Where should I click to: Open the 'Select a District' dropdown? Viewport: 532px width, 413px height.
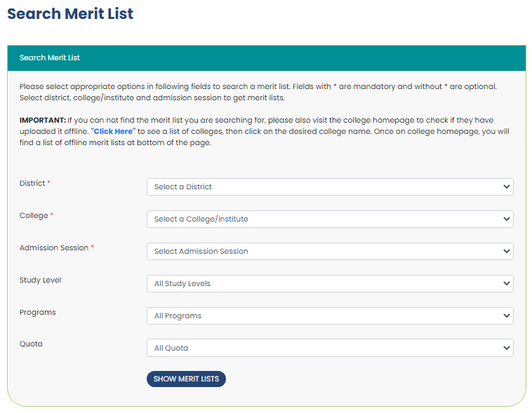[323, 187]
